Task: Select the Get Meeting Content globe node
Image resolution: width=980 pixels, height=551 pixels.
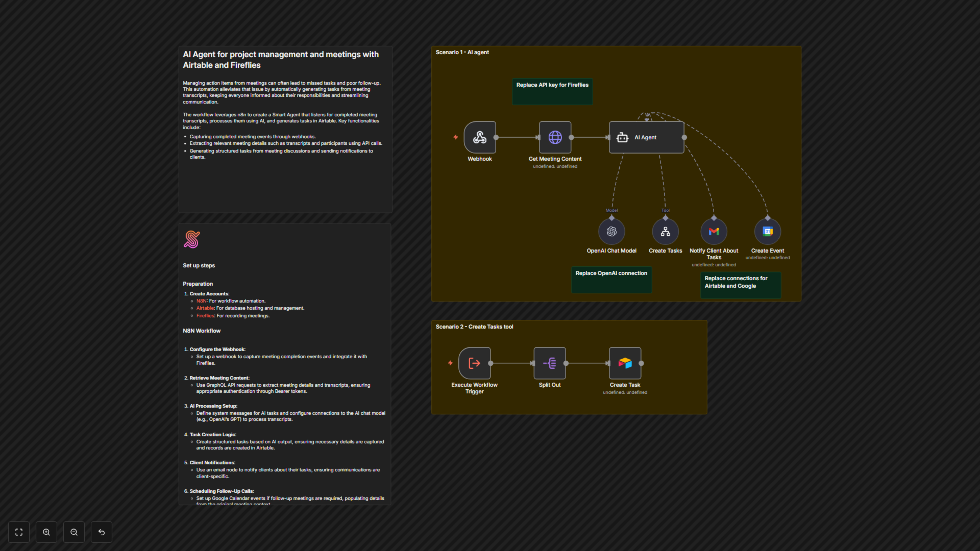Action: (555, 137)
